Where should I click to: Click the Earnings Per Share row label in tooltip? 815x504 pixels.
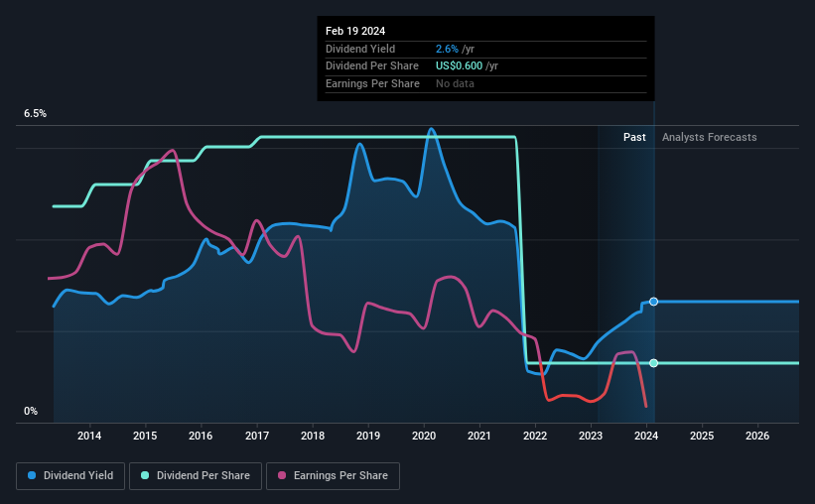point(372,83)
